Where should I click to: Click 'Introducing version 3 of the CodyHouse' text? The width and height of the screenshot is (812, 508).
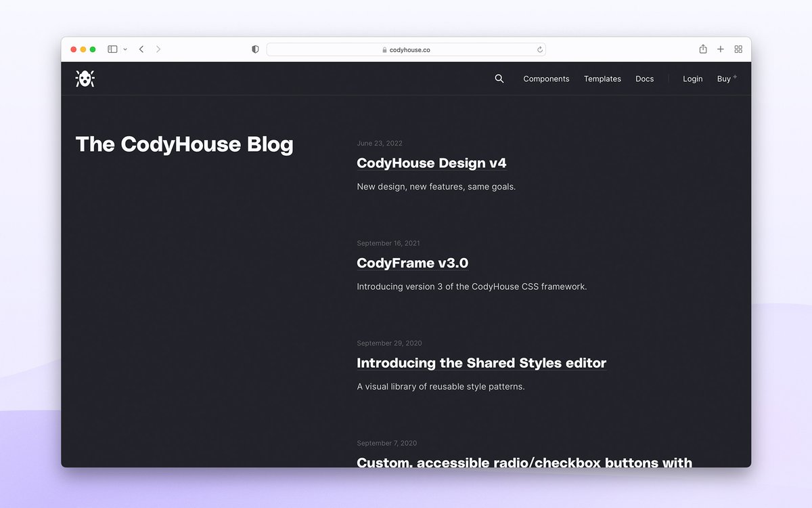point(438,287)
